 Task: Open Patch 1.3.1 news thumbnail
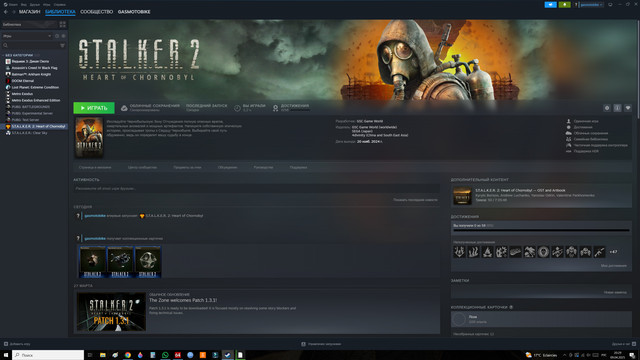click(111, 311)
